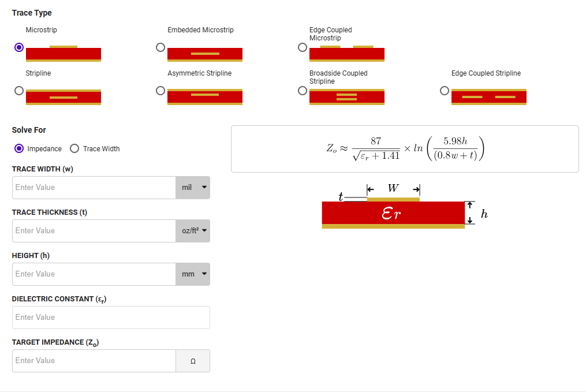This screenshot has height=392, width=586.
Task: Focus the Dielectric Constant input field
Action: point(111,318)
